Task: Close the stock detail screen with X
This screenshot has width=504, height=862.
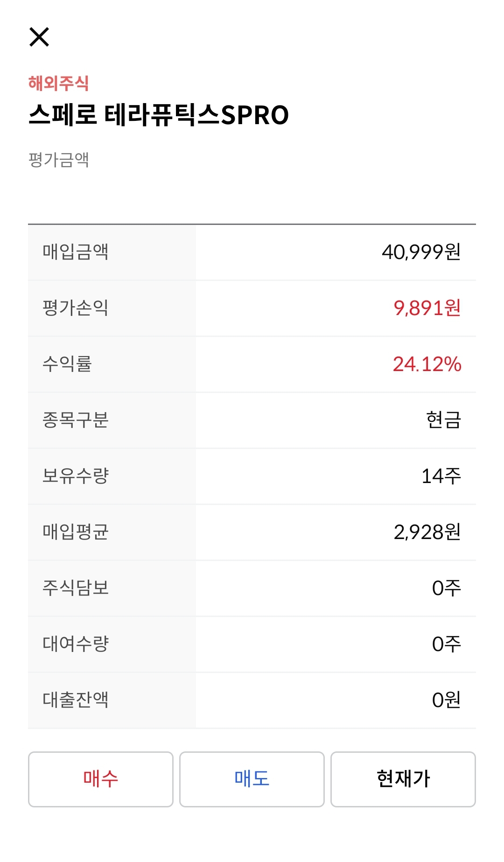Action: pos(39,37)
